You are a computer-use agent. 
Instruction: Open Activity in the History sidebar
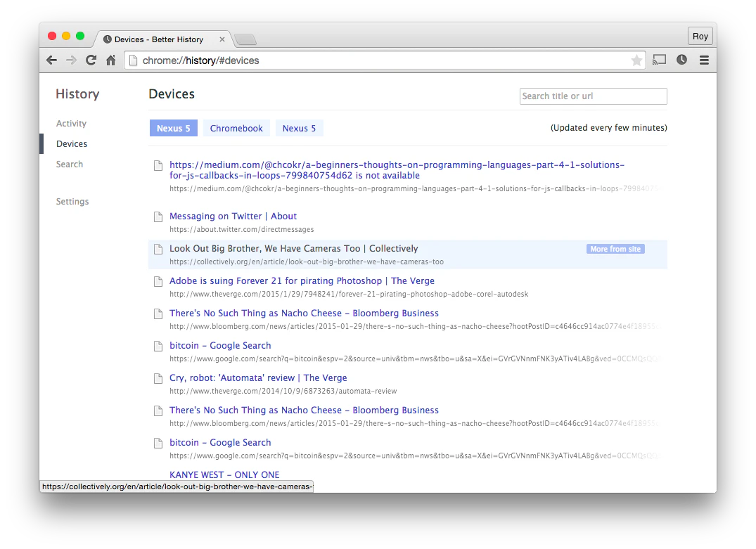(x=71, y=124)
